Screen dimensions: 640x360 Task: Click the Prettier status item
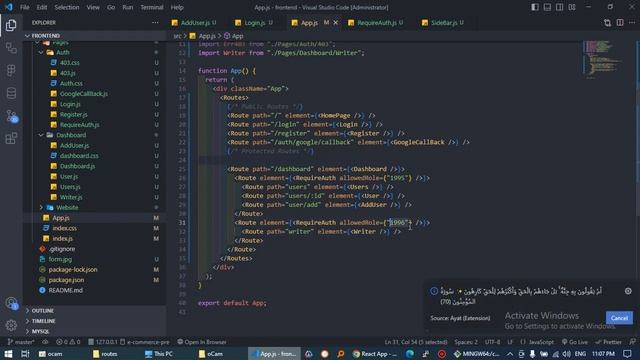pyautogui.click(x=608, y=342)
